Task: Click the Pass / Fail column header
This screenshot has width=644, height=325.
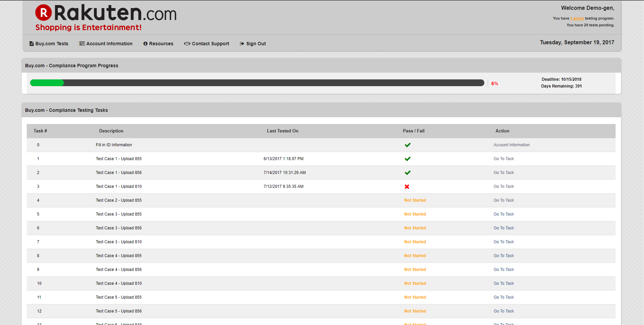Action: 413,131
